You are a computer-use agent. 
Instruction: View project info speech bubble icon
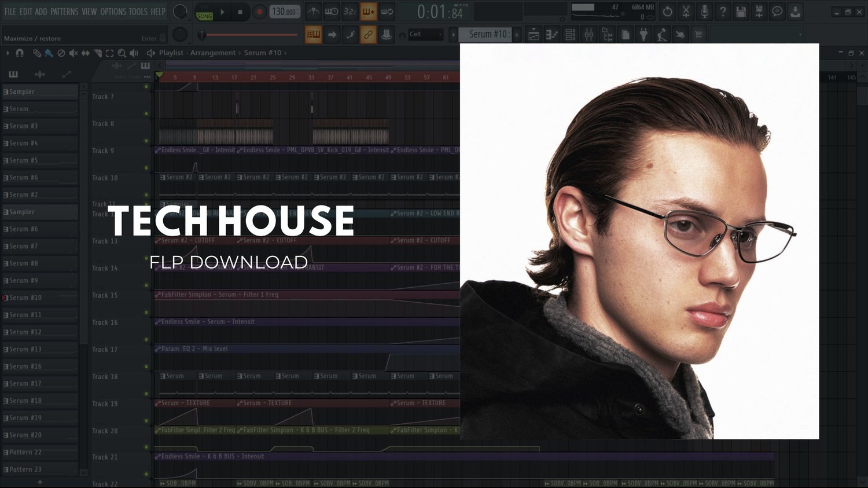(x=777, y=12)
